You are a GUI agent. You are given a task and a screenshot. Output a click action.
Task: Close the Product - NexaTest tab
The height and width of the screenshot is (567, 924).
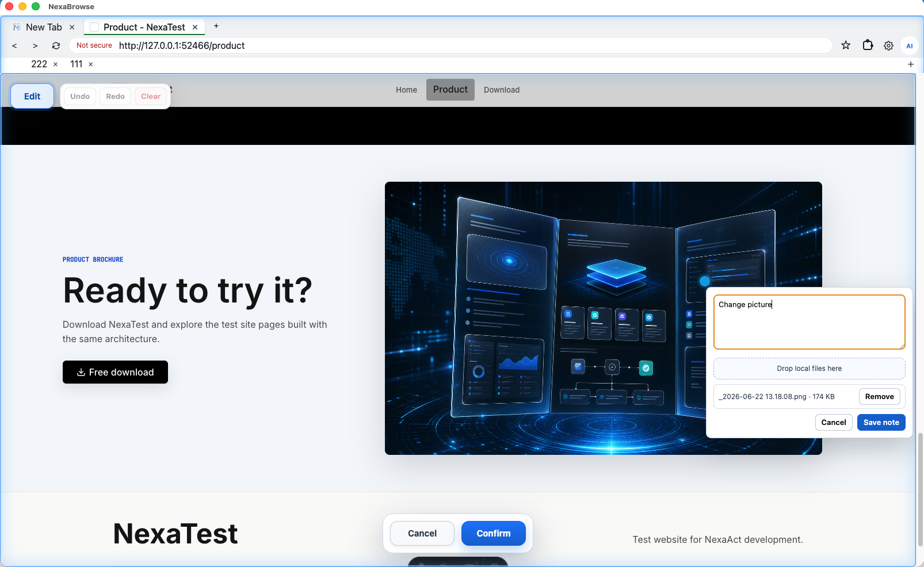click(x=195, y=27)
